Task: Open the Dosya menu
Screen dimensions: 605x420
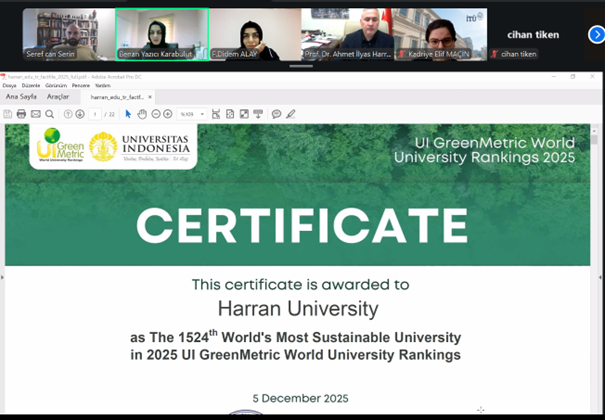Action: (x=9, y=86)
